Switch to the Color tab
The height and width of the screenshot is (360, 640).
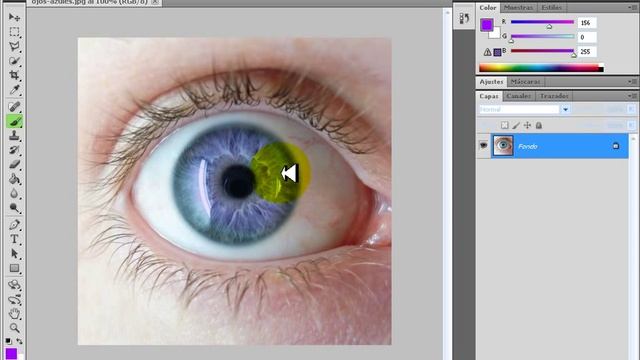click(x=488, y=8)
